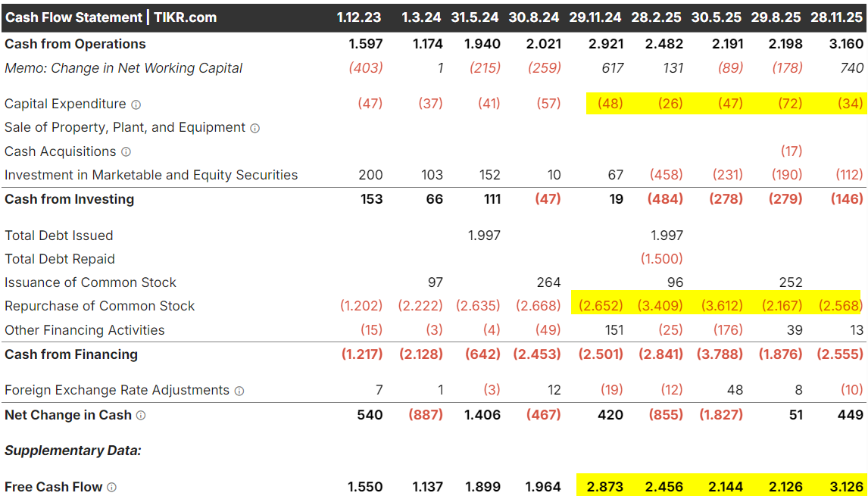Select Net Change in Cash value (1.827)
868x496 pixels.
720,415
